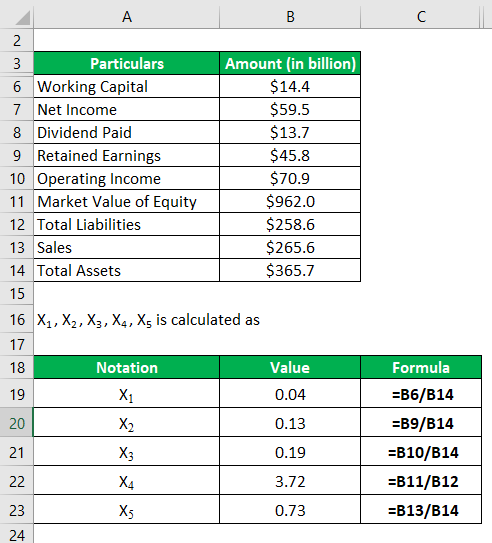
Task: Select row 22 header
Action: click(17, 481)
